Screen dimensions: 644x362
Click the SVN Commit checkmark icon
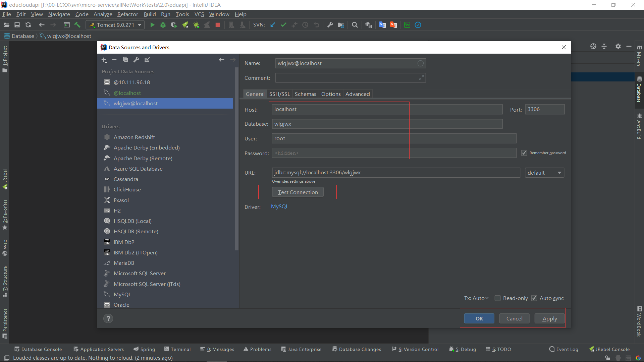284,25
